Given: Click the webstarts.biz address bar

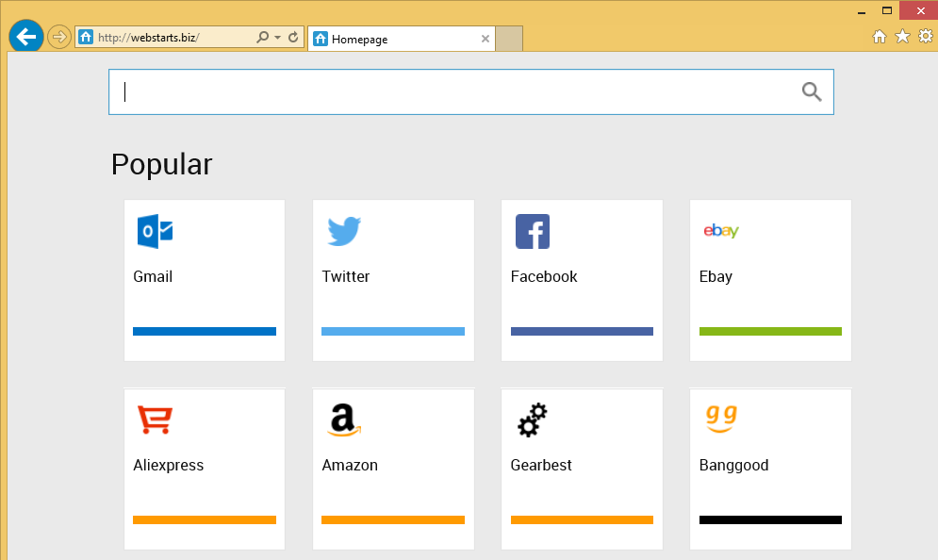Looking at the screenshot, I should 170,38.
